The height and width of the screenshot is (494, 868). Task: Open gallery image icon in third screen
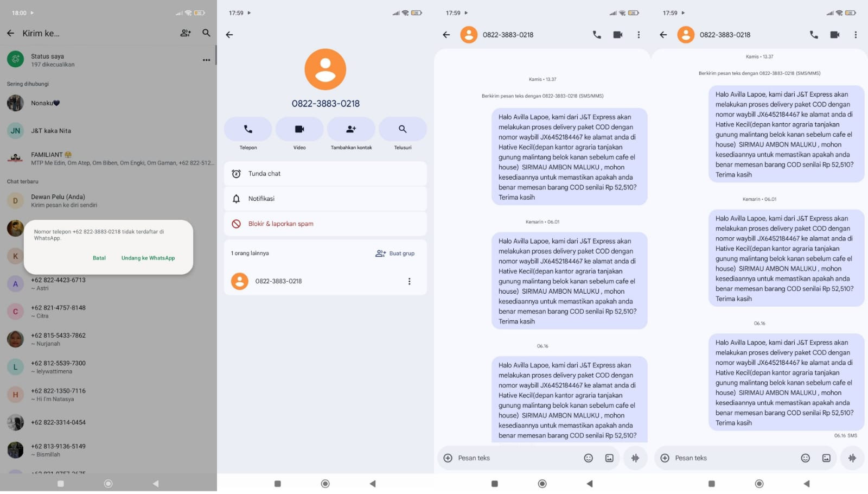tap(609, 458)
